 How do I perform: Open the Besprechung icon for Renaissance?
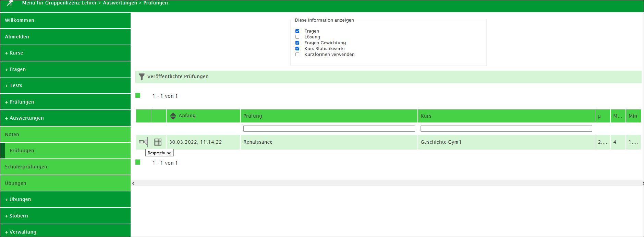(143, 142)
